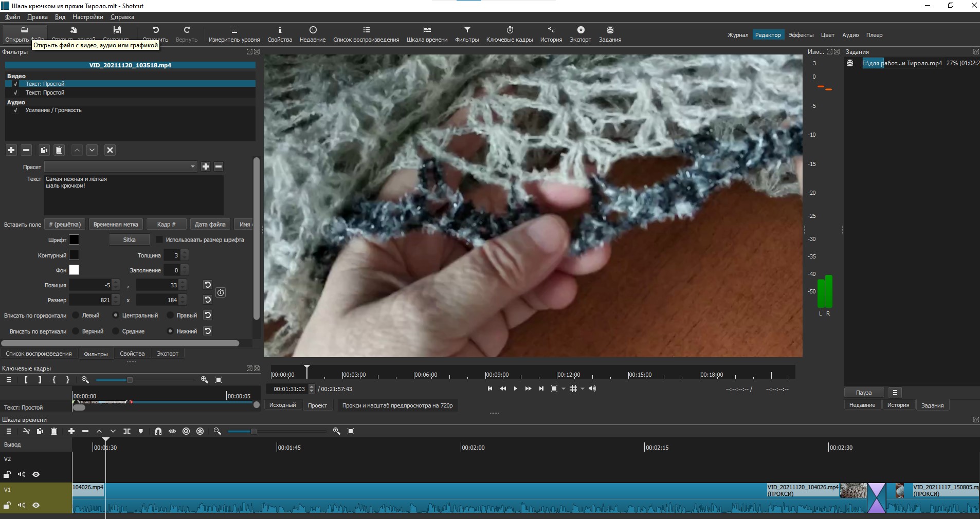Open the Файл menu
Image resolution: width=980 pixels, height=519 pixels.
12,17
